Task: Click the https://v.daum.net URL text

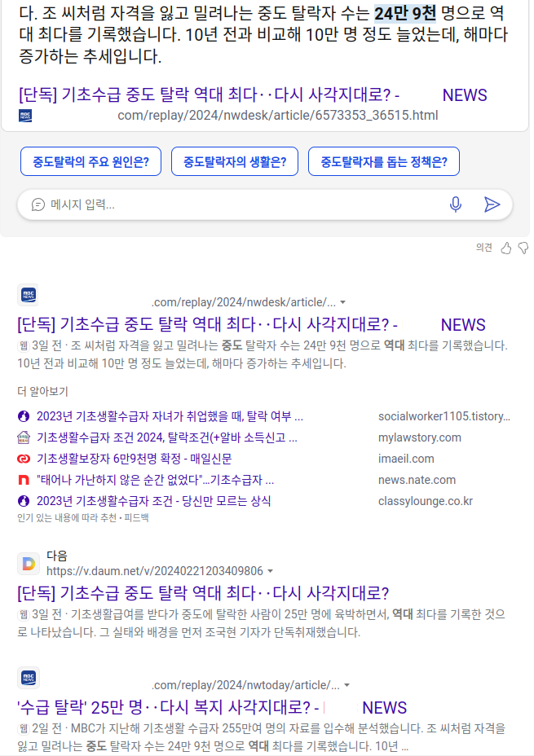Action: point(155,571)
